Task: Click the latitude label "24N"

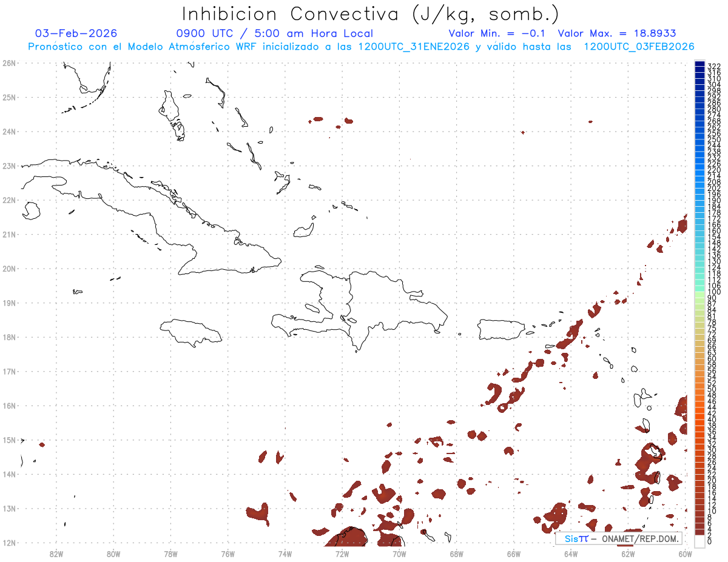Action: [x=8, y=132]
